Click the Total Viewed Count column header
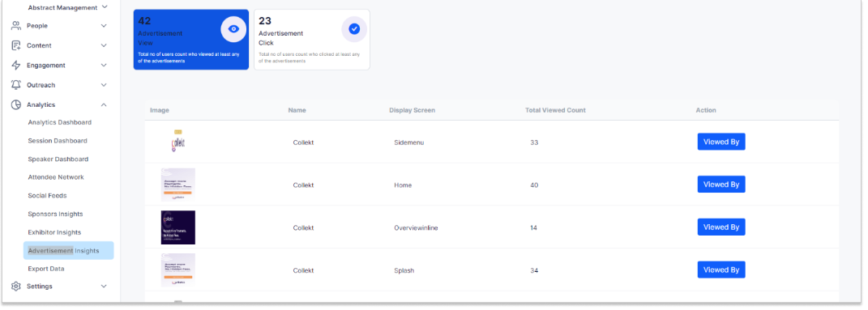Image resolution: width=868 pixels, height=310 pixels. (555, 111)
